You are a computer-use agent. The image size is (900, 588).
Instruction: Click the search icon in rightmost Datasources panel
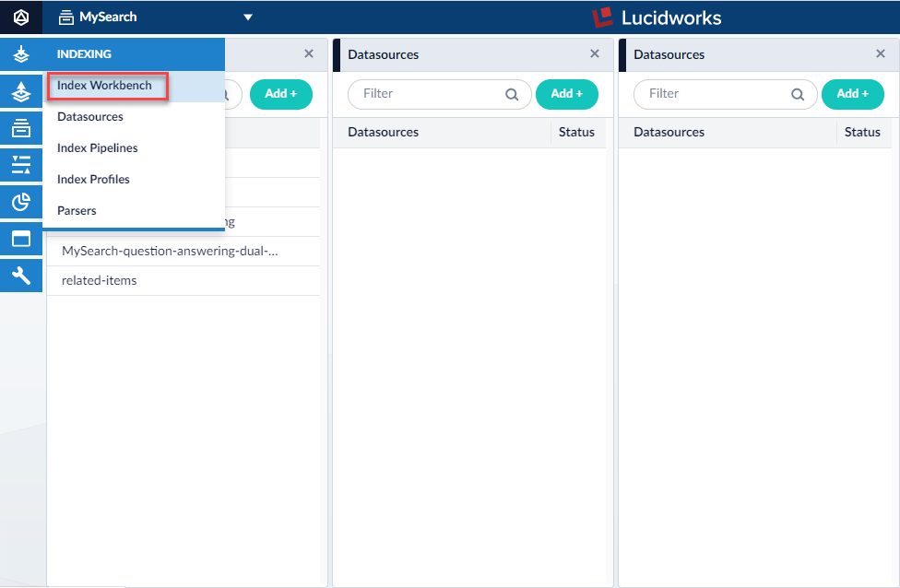point(798,94)
